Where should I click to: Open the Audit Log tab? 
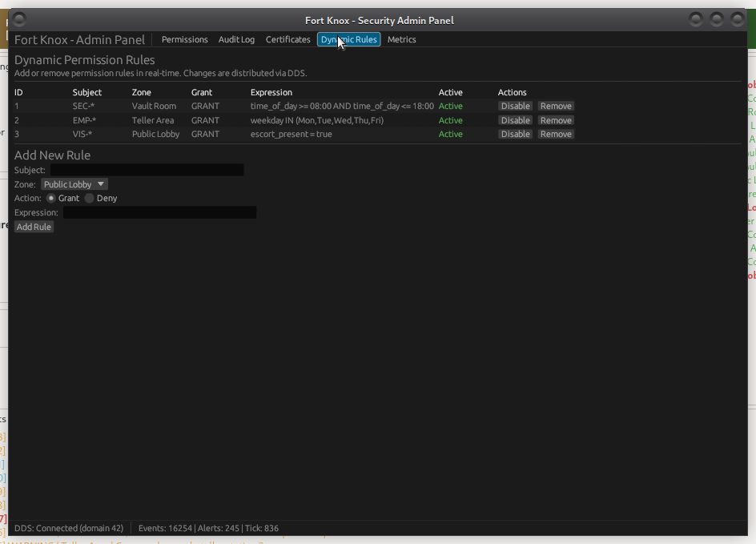coord(236,39)
